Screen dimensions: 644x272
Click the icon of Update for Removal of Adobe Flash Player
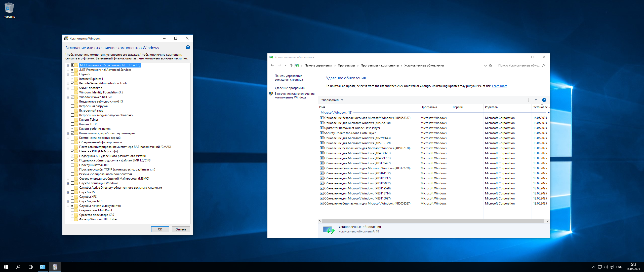tap(321, 128)
